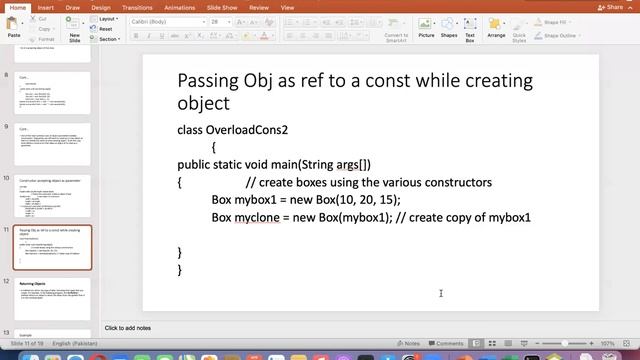
Task: Open the Animations tab
Action: click(x=180, y=8)
